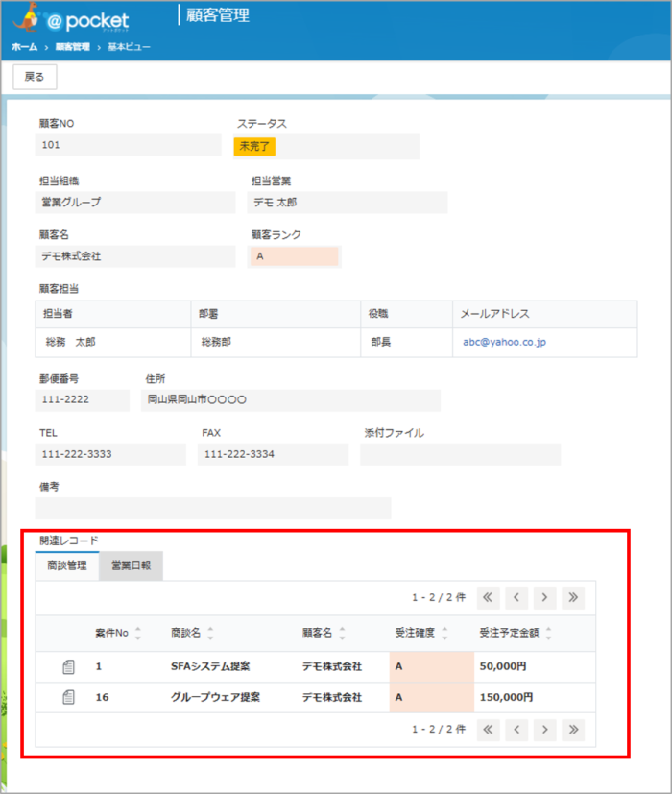Click 総務 太郎 in 担当者 column
This screenshot has height=794, width=672.
coord(70,343)
